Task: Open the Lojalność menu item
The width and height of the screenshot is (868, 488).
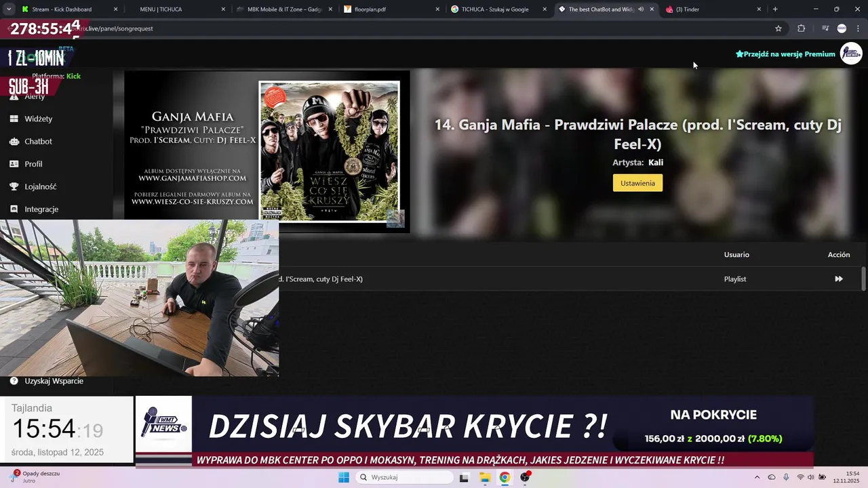Action: point(41,186)
